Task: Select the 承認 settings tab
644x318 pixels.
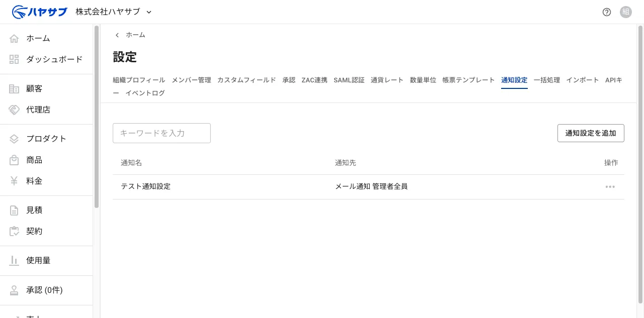Action: pyautogui.click(x=289, y=80)
